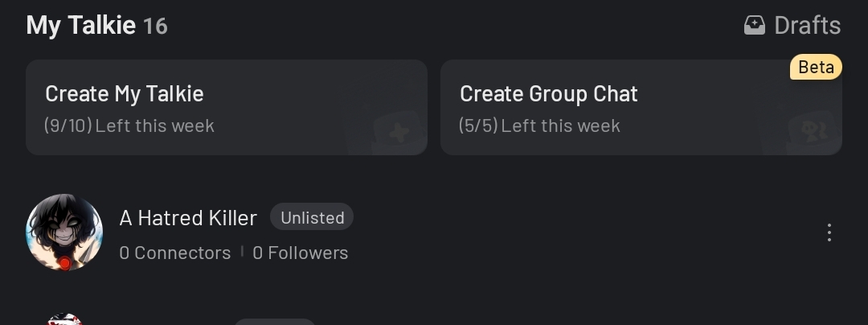Click the partially visible second status badge

(275, 322)
